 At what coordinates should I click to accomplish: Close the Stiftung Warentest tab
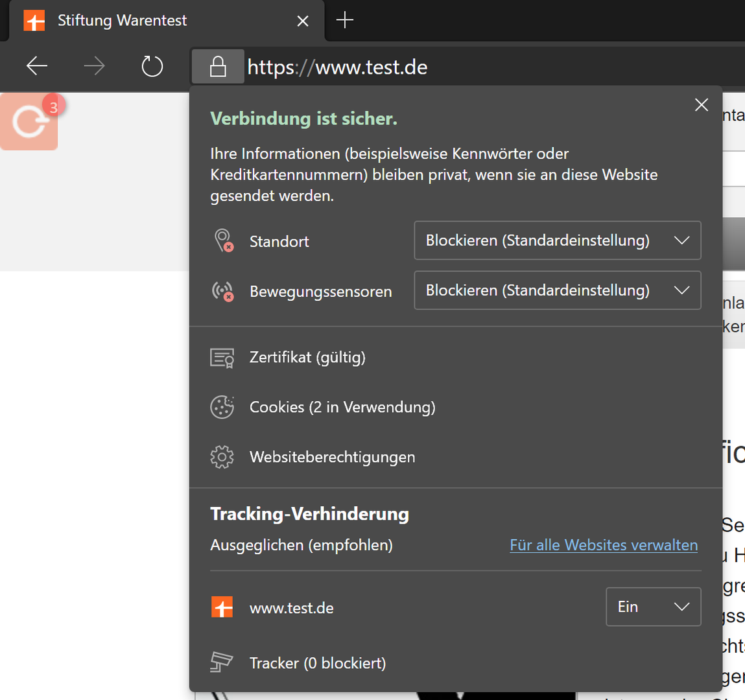(x=303, y=21)
